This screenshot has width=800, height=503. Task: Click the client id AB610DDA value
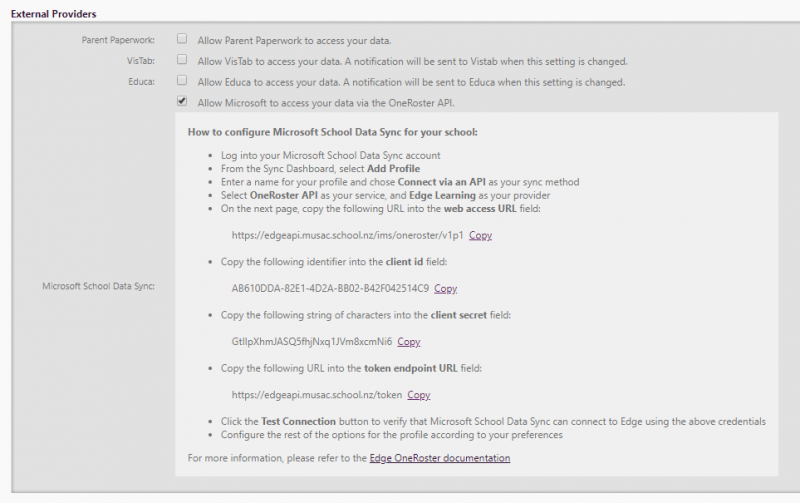point(330,288)
